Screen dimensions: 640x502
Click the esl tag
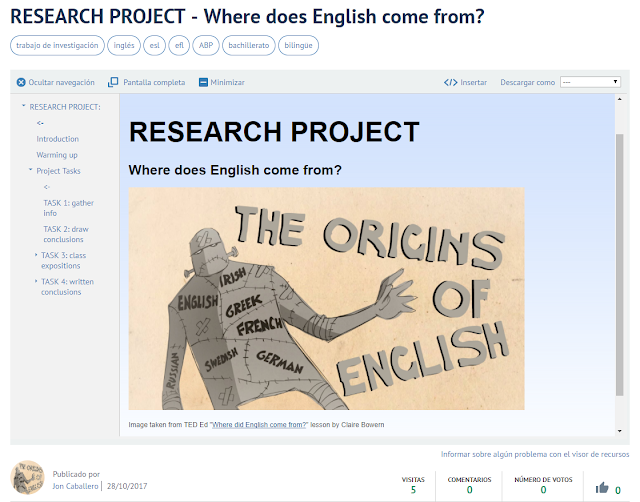[154, 45]
